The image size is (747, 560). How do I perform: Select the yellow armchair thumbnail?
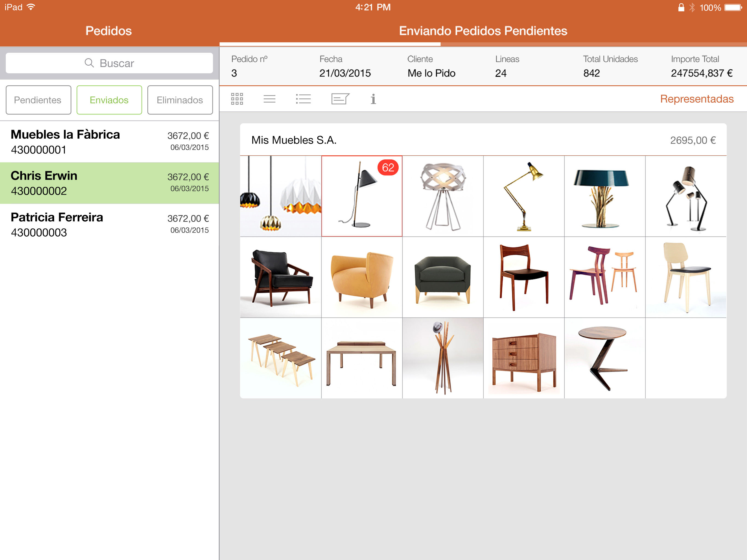click(x=362, y=277)
